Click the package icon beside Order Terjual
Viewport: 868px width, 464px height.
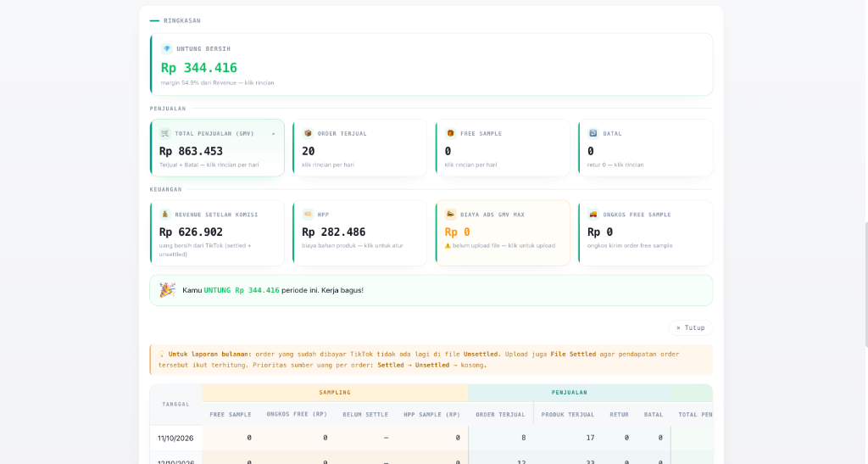(x=308, y=133)
